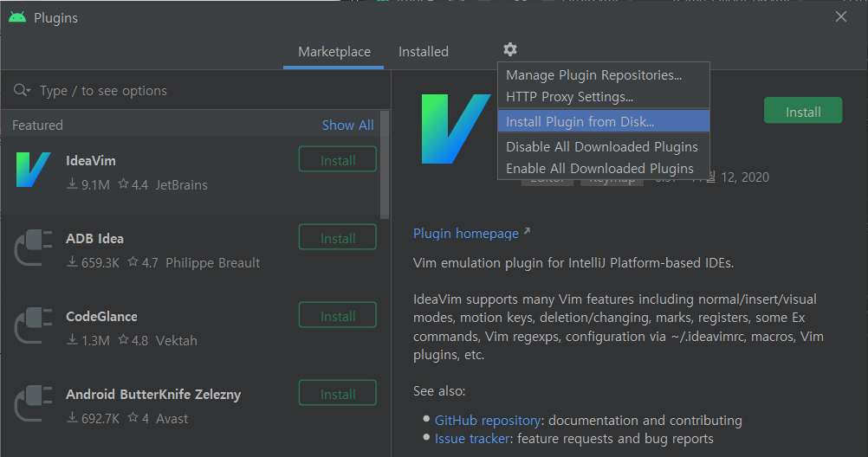Click the large IdeaVim logo in details pane
This screenshot has height=457, width=868.
456,129
